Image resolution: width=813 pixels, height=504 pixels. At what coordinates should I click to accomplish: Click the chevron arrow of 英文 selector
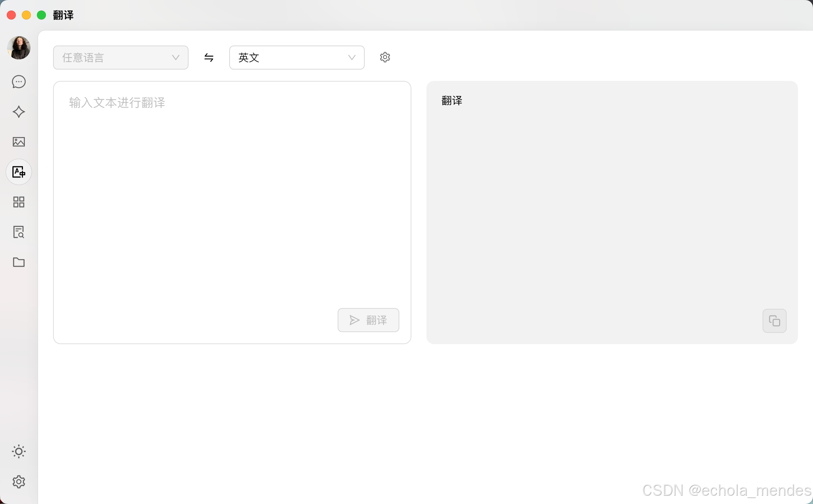click(352, 58)
